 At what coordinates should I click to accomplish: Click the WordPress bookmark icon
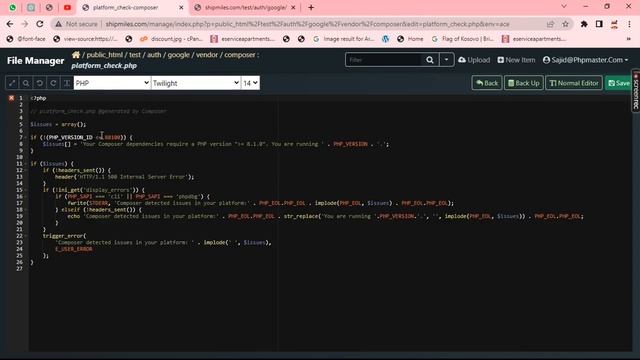click(x=386, y=39)
